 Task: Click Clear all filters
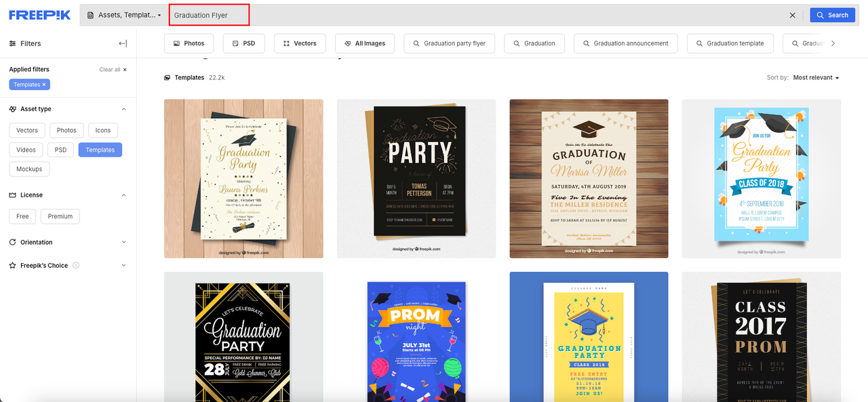click(x=113, y=70)
